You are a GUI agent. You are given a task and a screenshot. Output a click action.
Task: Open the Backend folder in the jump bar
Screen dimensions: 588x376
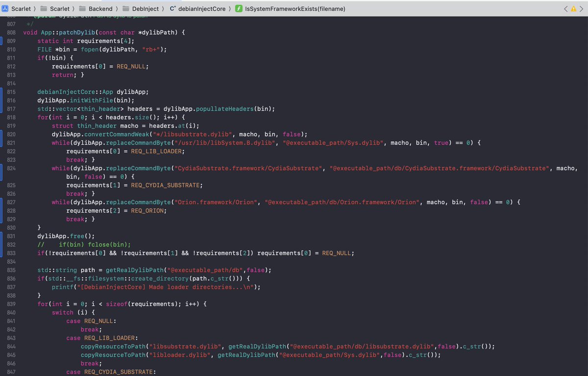[96, 9]
